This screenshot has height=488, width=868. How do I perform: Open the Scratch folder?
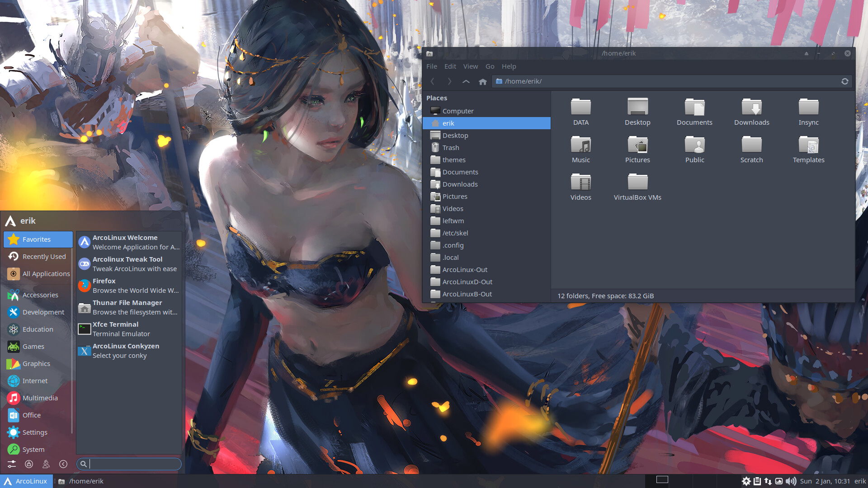pyautogui.click(x=751, y=149)
